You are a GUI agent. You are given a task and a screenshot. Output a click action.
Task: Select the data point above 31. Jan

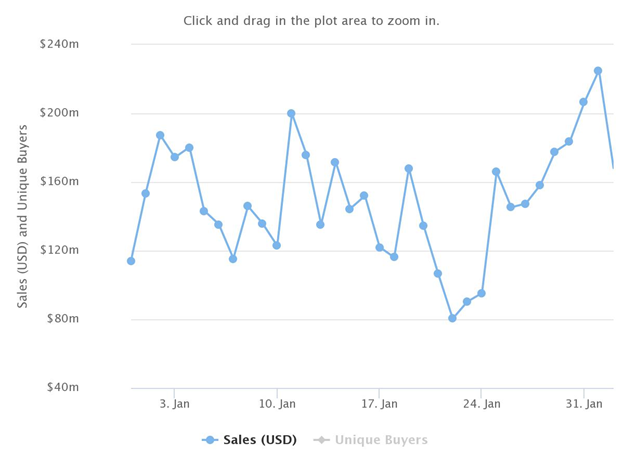point(583,102)
